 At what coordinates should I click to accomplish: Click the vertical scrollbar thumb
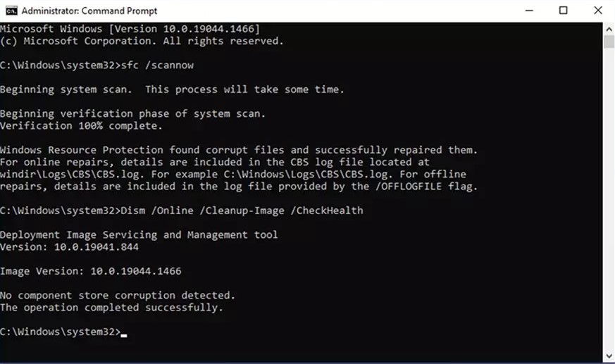(x=609, y=41)
